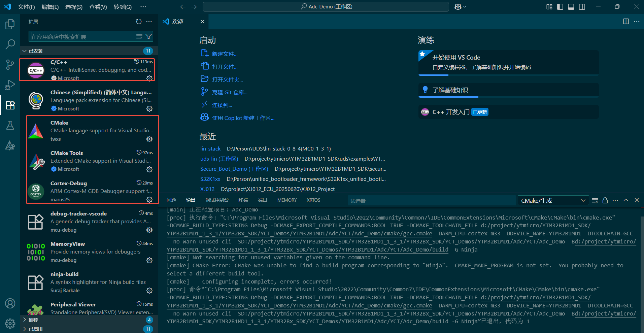This screenshot has width=644, height=333.
Task: Open the 文件(F) menu
Action: pyautogui.click(x=26, y=7)
